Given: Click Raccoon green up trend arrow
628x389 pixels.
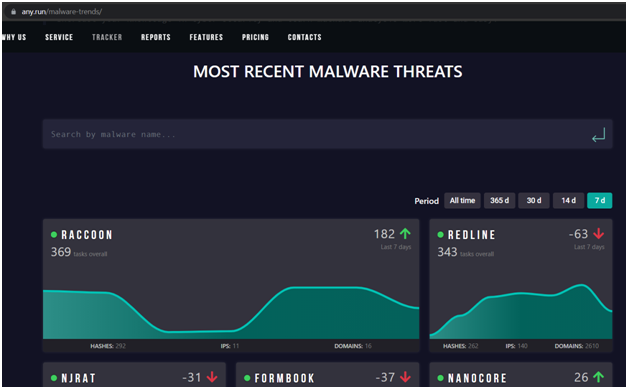Looking at the screenshot, I should pos(405,234).
